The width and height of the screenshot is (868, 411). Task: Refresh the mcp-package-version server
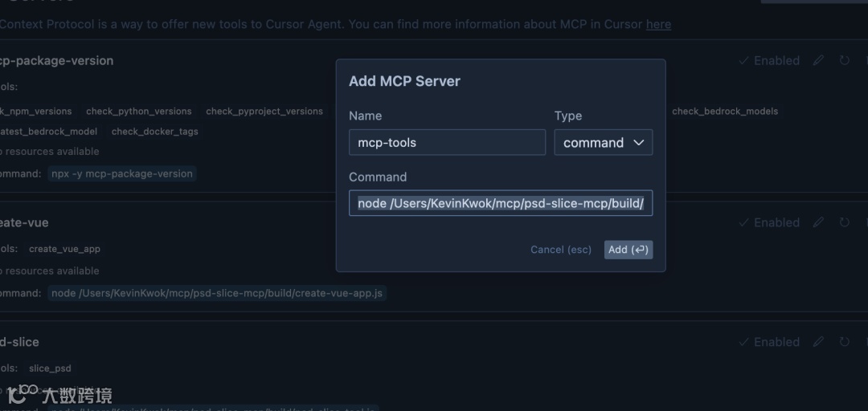844,60
